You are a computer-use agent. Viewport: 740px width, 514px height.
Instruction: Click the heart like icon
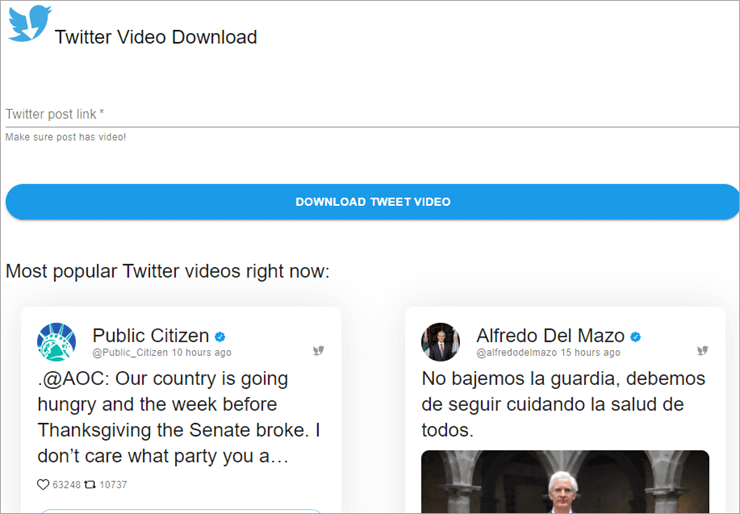pos(43,484)
